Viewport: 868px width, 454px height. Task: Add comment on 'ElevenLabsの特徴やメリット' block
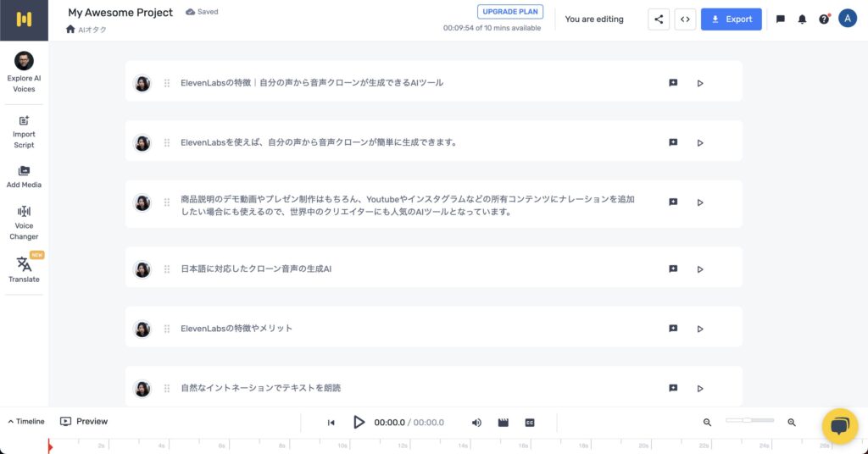click(x=673, y=329)
